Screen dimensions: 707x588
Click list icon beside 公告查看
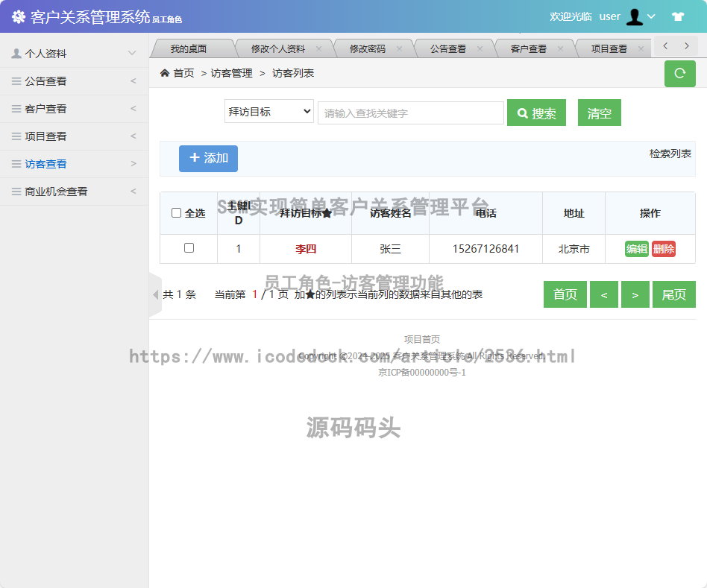(x=16, y=81)
